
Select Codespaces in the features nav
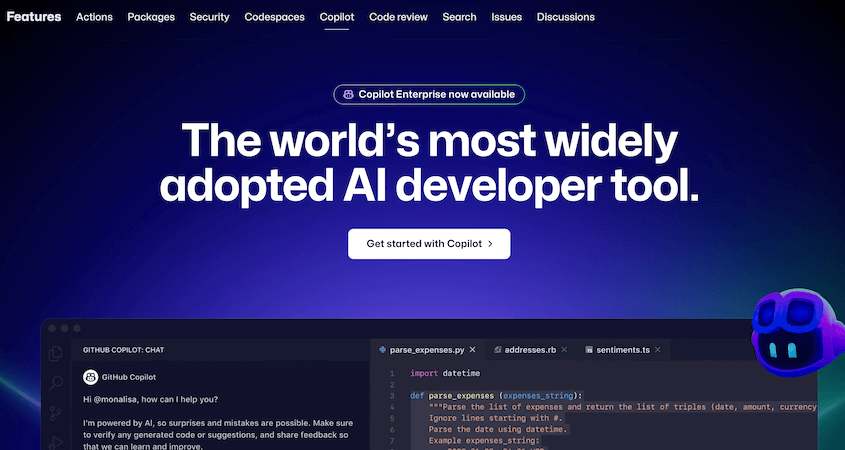274,17
